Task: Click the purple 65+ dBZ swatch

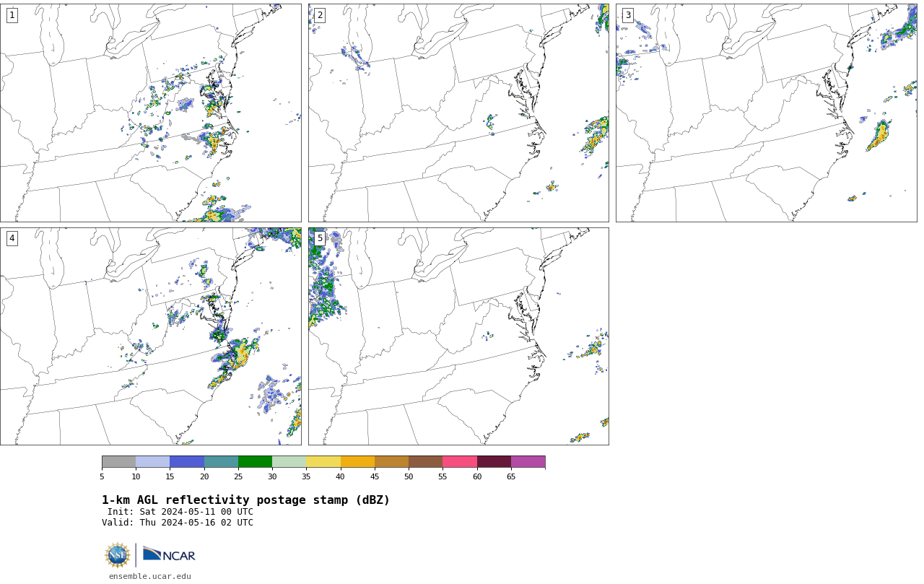Action: [528, 462]
